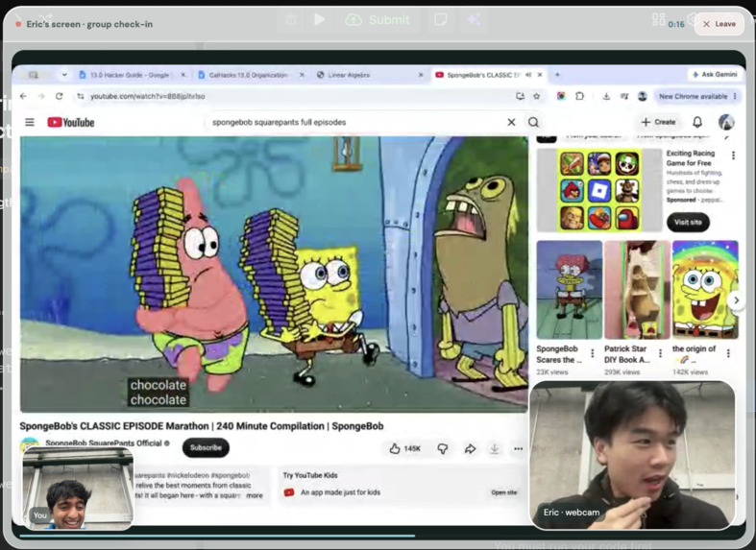This screenshot has width=756, height=550.
Task: Open SpongeBob Scares the short thumbnail
Action: pyautogui.click(x=570, y=290)
